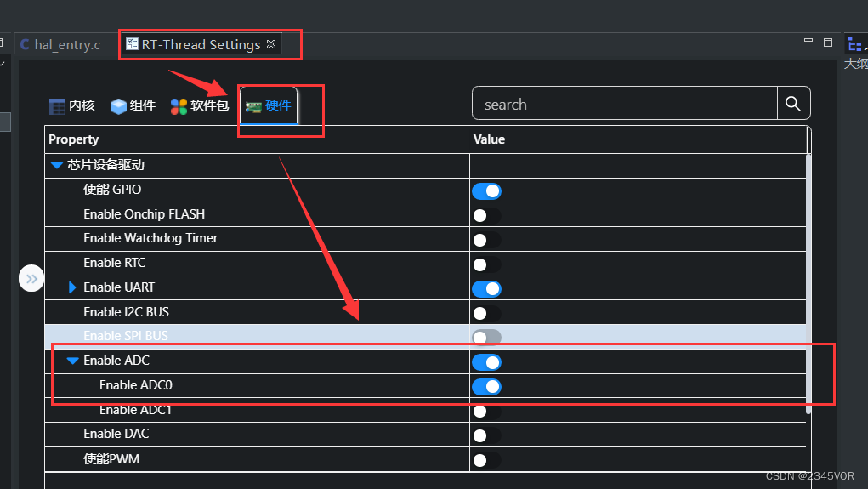
Task: Click the search input field
Action: click(x=625, y=104)
